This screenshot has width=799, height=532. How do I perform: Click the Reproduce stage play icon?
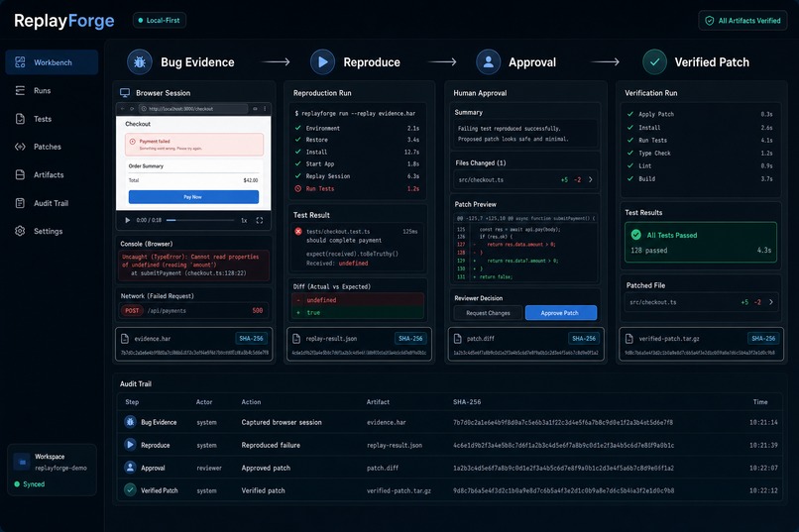(x=322, y=62)
